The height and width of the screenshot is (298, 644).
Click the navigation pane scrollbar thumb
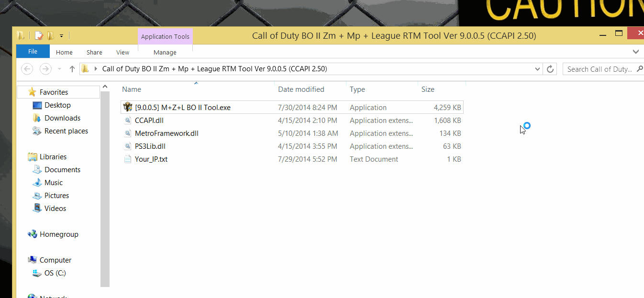tap(105, 189)
